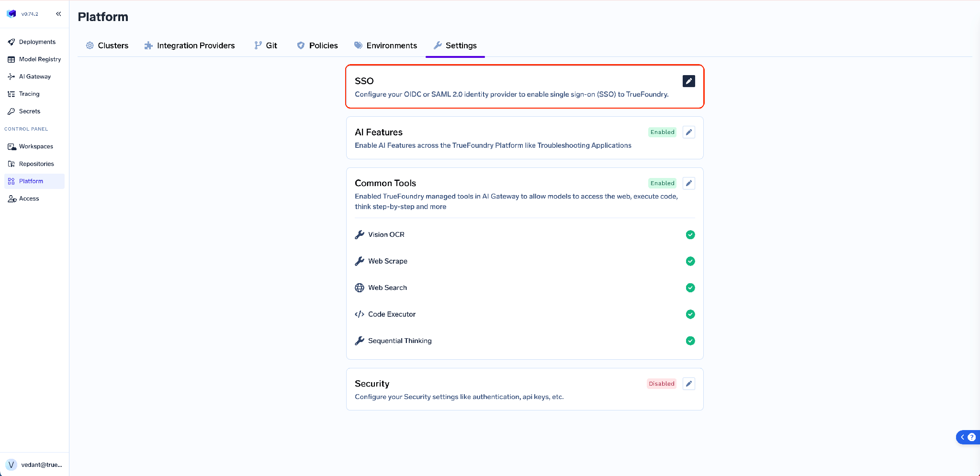The height and width of the screenshot is (476, 980).
Task: Open the Access page
Action: click(x=34, y=199)
